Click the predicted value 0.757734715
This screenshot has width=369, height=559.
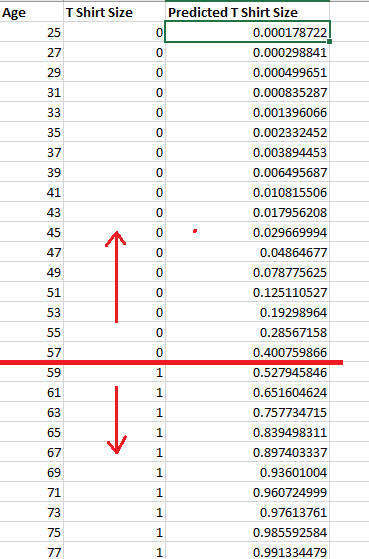point(247,412)
